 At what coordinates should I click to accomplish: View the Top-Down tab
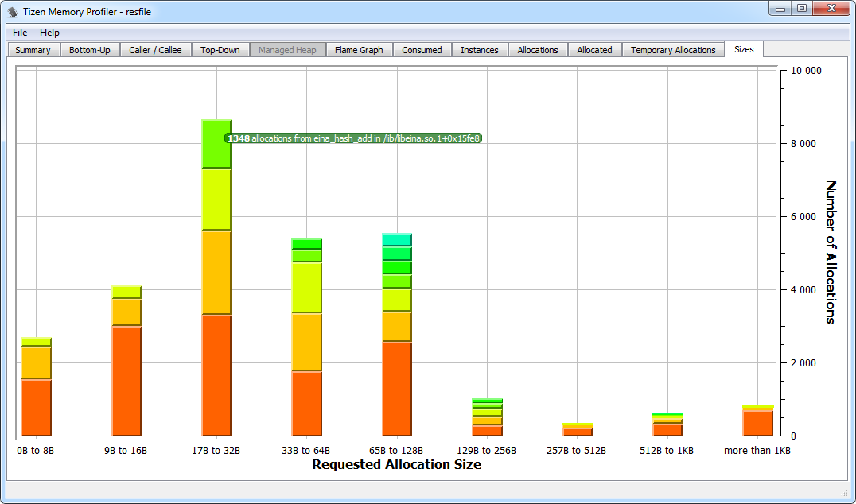220,49
